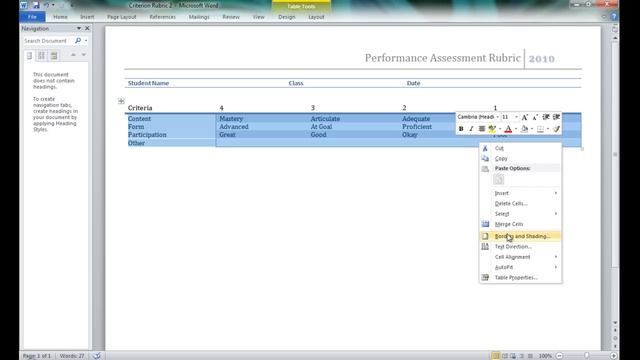Click Shrink Font icon in mini toolbar
Screen dimensions: 640x360
point(535,117)
